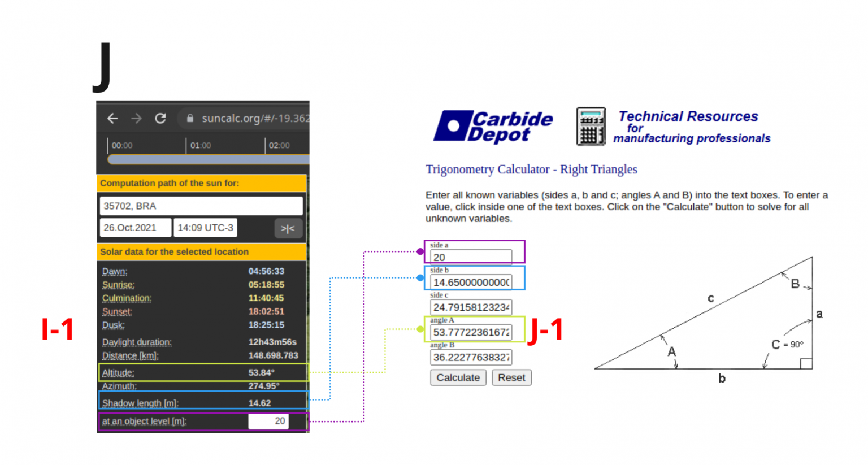Open the 26.Oct.2021 date field
The width and height of the screenshot is (868, 465).
click(x=135, y=228)
